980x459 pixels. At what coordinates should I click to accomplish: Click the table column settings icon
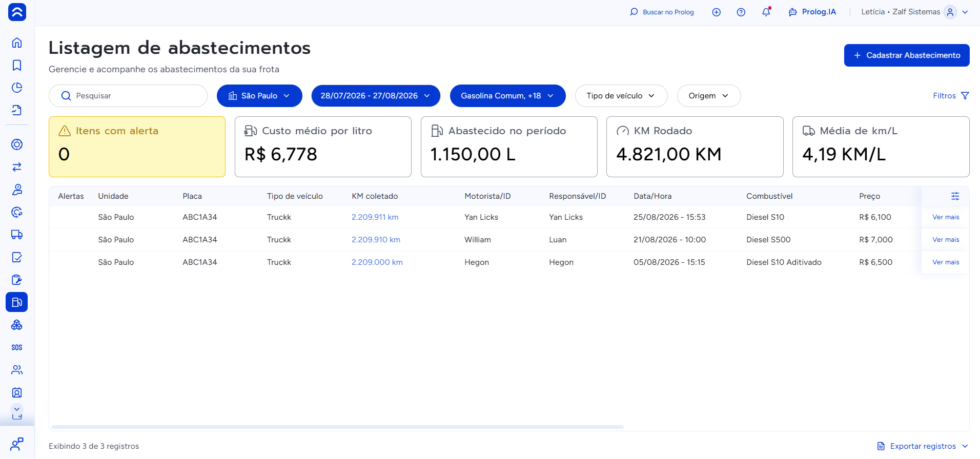(x=955, y=196)
